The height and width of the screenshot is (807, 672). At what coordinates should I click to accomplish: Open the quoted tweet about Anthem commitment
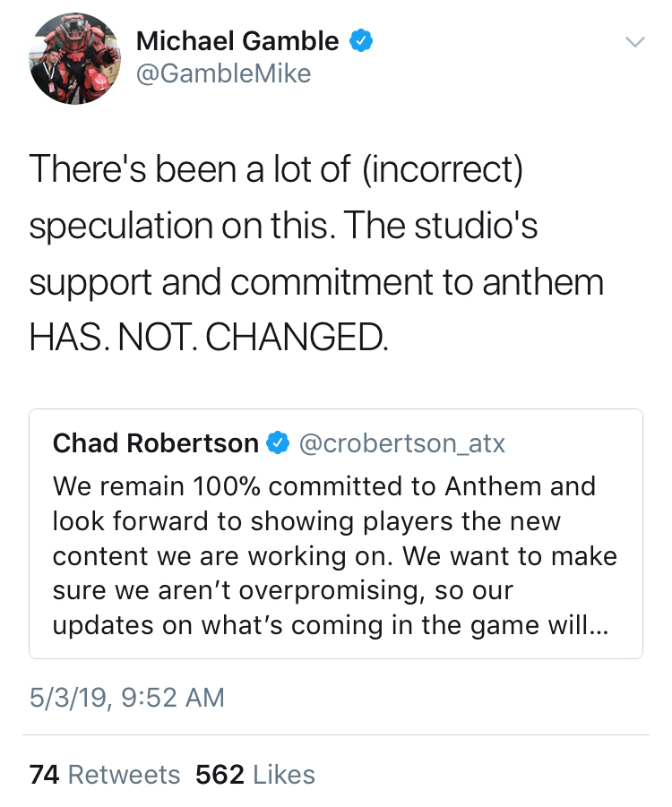coord(336,534)
